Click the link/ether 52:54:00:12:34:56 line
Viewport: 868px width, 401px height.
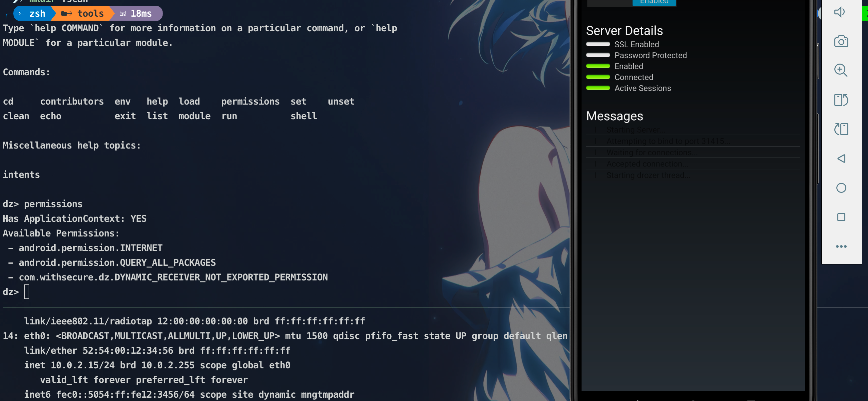click(x=157, y=350)
